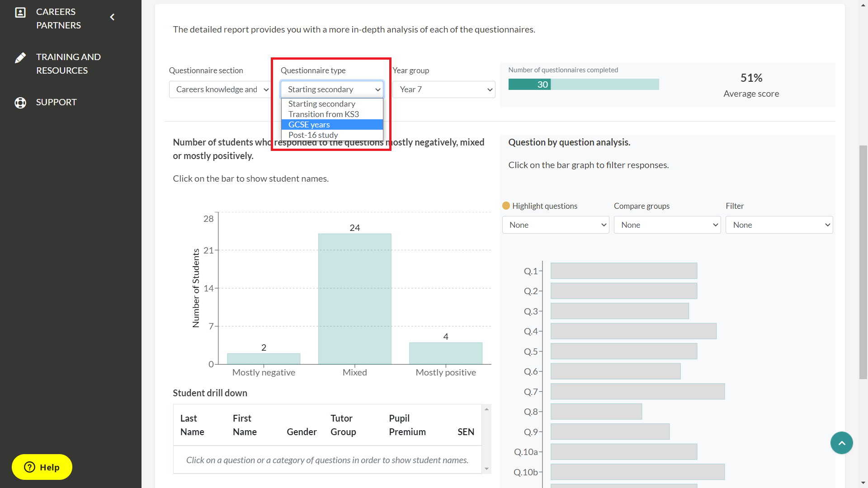Collapse the Careers Partners chevron arrow

click(x=112, y=17)
